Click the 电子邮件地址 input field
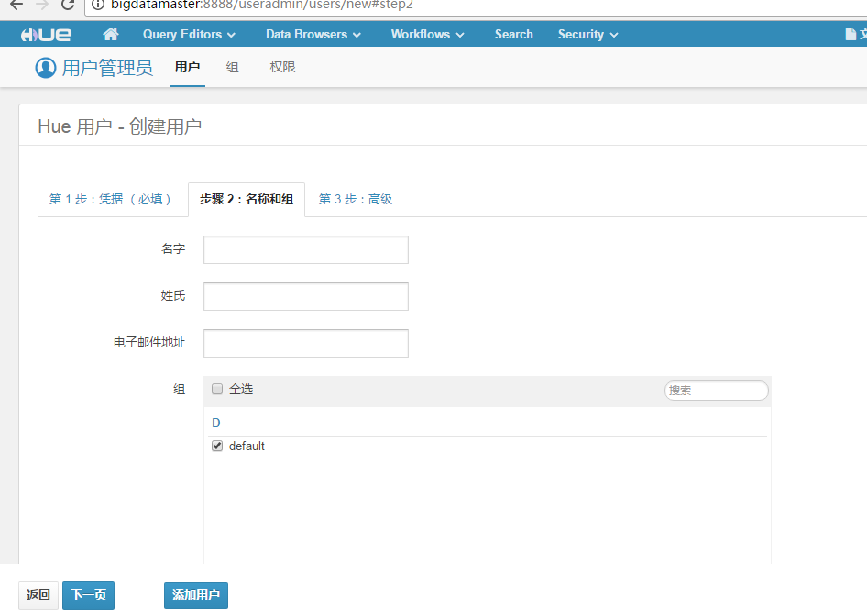867x616 pixels. (306, 344)
